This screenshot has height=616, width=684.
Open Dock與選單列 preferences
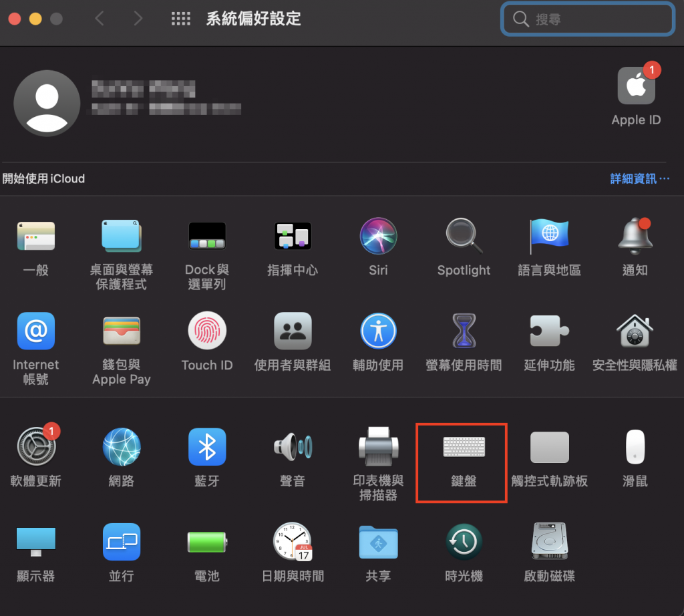[207, 236]
